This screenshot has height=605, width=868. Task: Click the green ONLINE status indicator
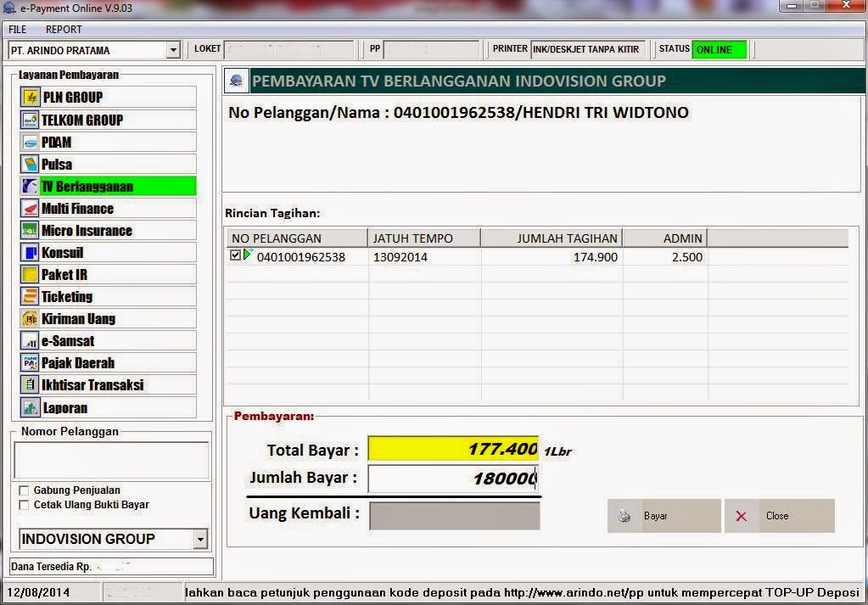pos(720,49)
